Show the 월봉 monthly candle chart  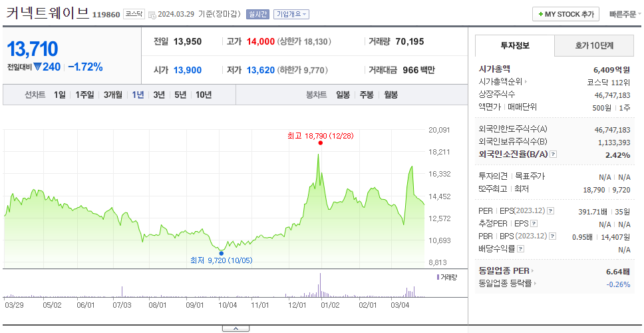[x=391, y=95]
